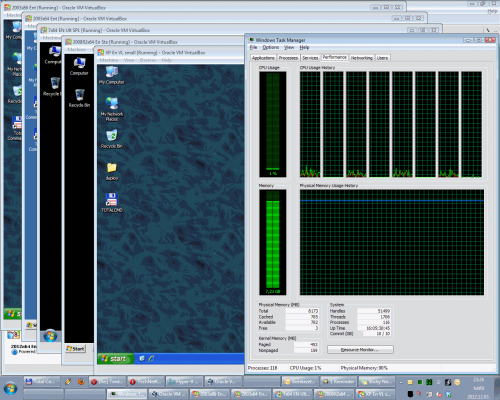
Task: Open View menu in Task Manager
Action: tap(289, 47)
